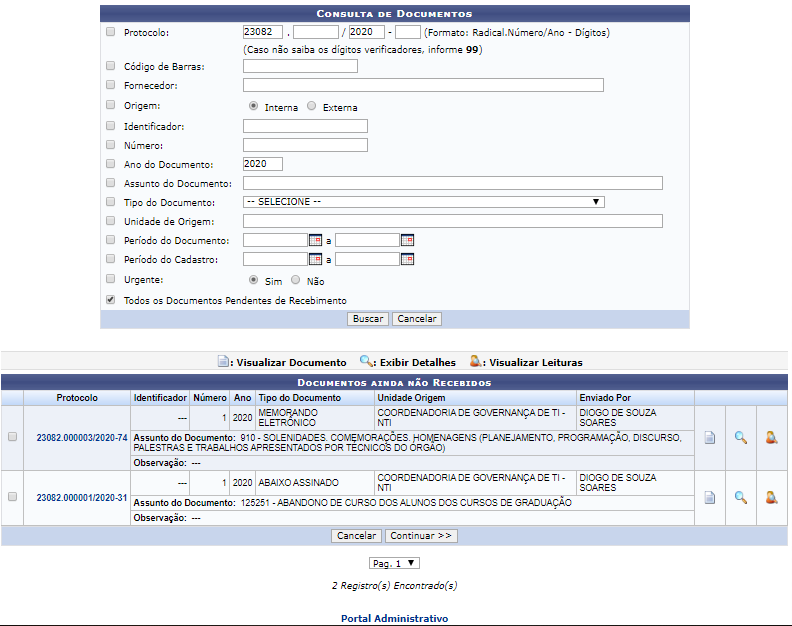Enable the Código de Barras filter checkbox
Image resolution: width=792 pixels, height=626 pixels.
[111, 66]
